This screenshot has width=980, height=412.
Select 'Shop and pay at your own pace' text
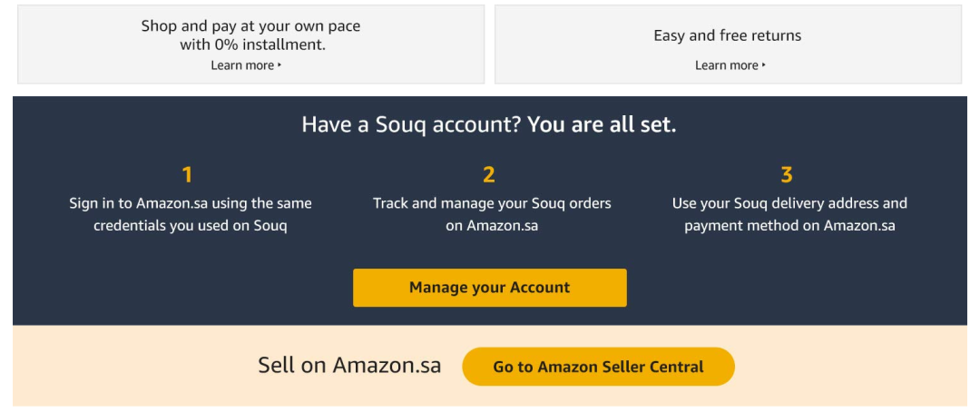tap(250, 26)
